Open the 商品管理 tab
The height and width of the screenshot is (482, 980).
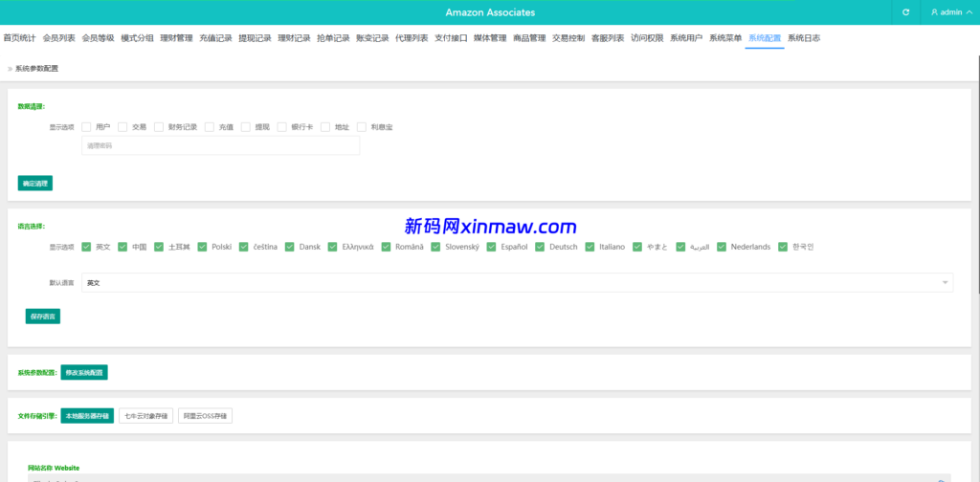click(529, 38)
